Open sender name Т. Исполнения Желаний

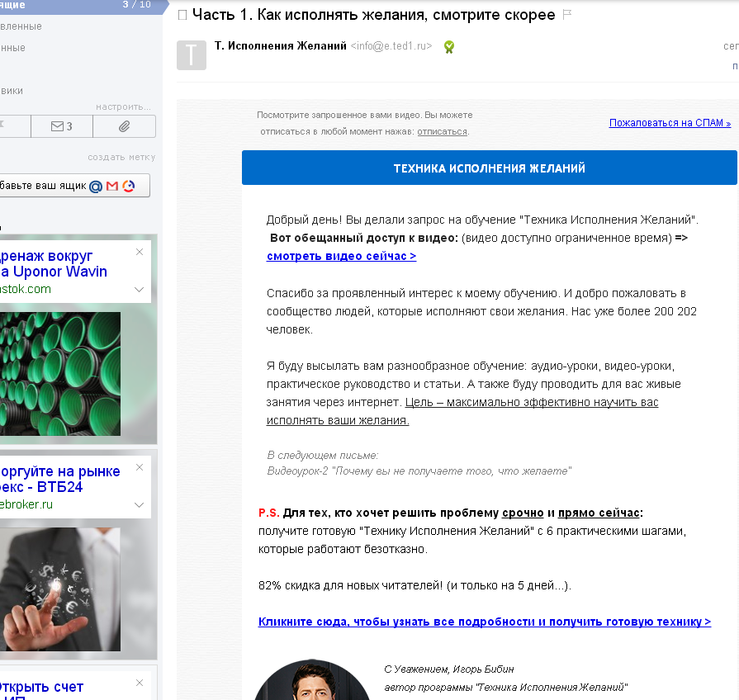281,45
